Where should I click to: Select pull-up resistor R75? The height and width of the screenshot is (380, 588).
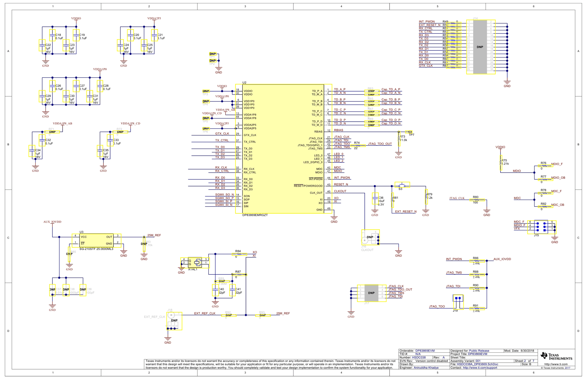(x=501, y=162)
